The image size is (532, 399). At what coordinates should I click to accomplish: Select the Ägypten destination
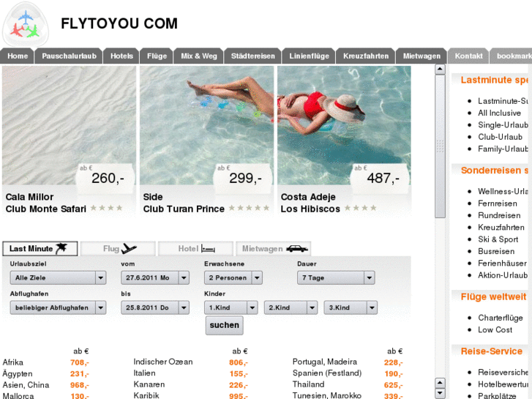tap(18, 373)
